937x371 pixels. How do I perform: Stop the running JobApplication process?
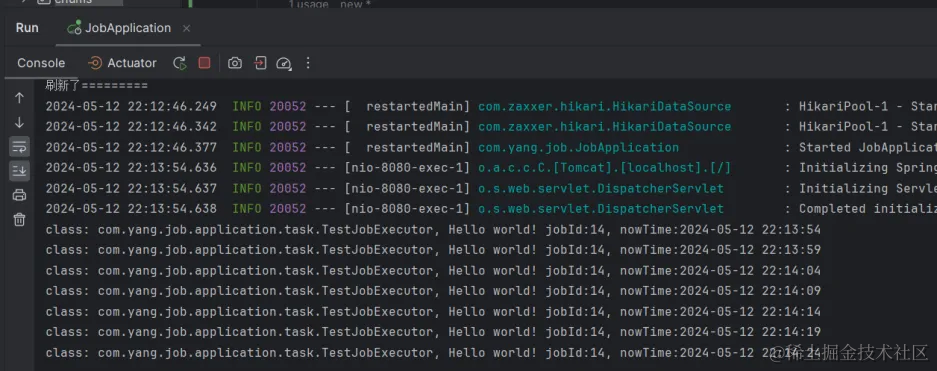click(204, 63)
